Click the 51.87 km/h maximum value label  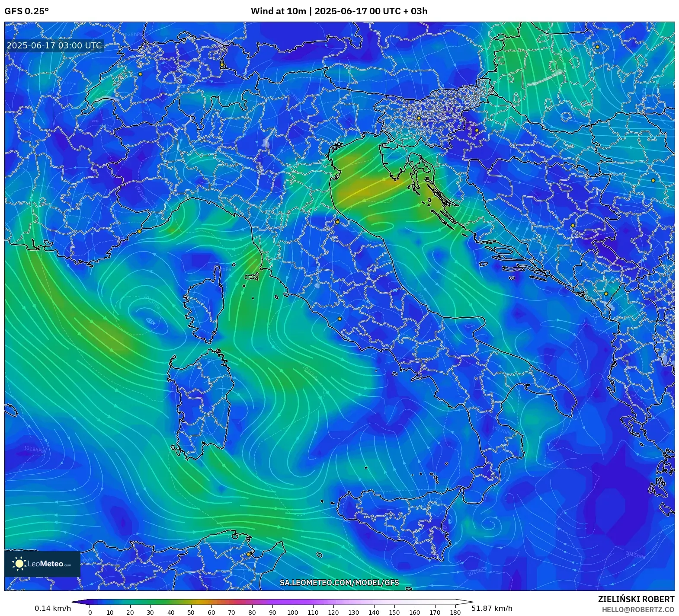492,608
